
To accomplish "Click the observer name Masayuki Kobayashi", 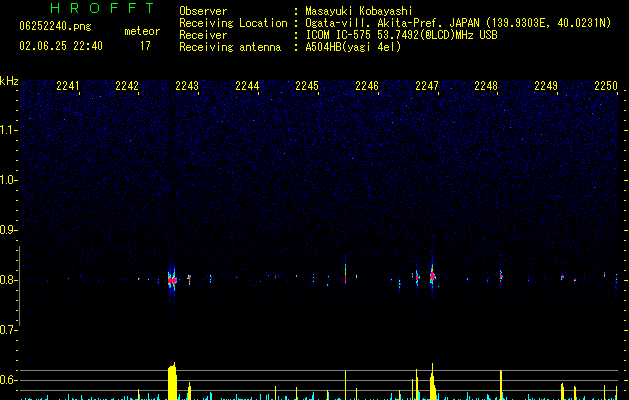I will pos(359,11).
